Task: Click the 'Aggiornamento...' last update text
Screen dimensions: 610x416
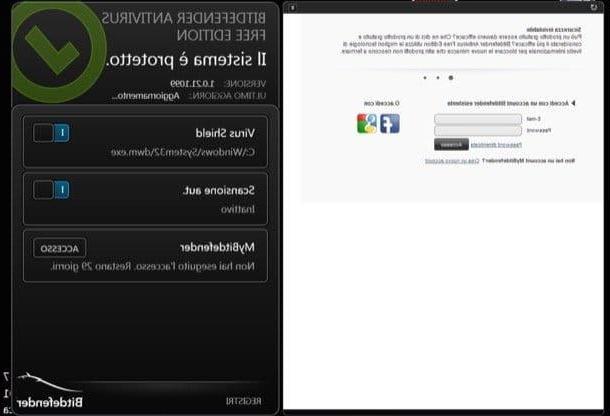Action: pos(145,96)
